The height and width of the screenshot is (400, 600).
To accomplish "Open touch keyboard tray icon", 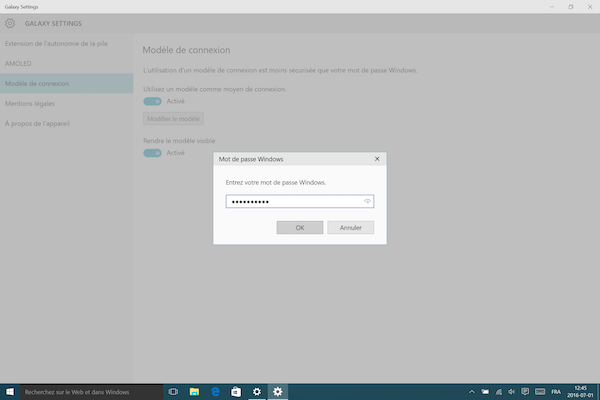I will pyautogui.click(x=540, y=392).
